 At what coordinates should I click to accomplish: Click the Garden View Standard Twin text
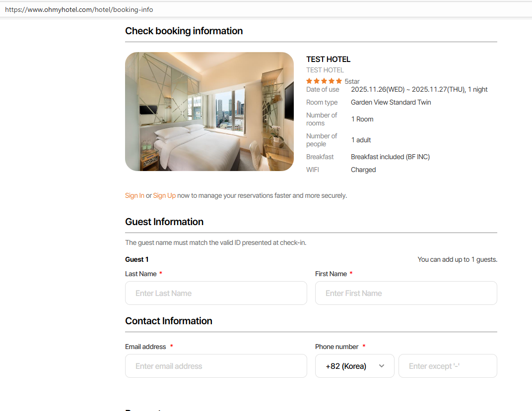coord(391,103)
